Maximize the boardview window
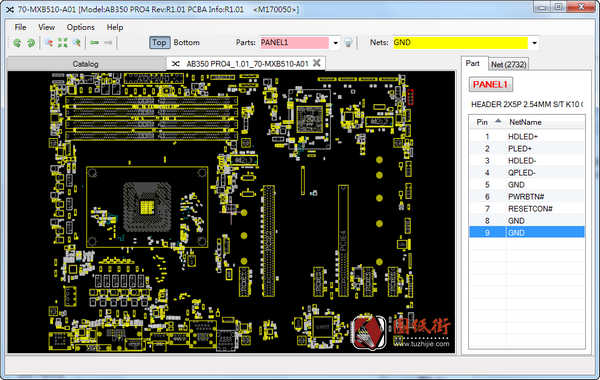Image resolution: width=600 pixels, height=380 pixels. click(558, 7)
